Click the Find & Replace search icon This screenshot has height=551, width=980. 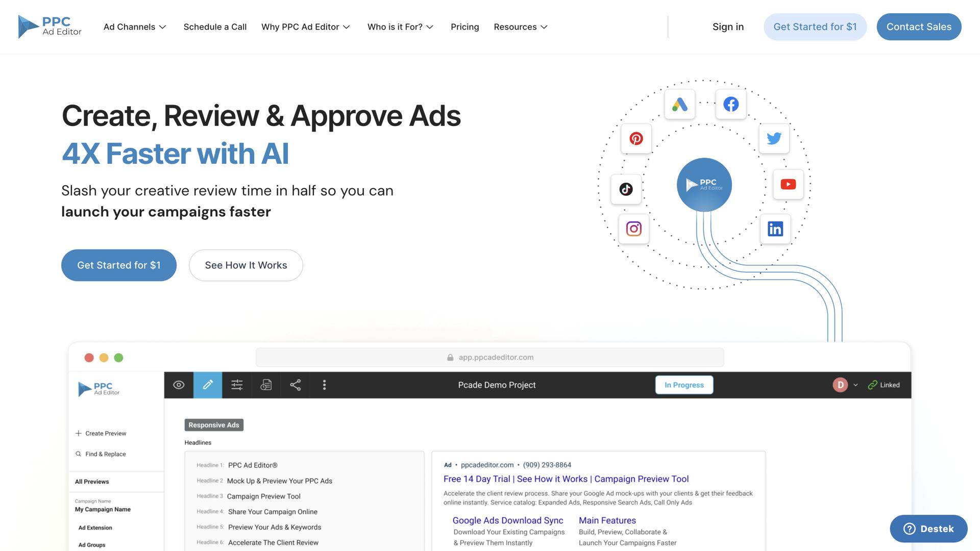coord(78,454)
